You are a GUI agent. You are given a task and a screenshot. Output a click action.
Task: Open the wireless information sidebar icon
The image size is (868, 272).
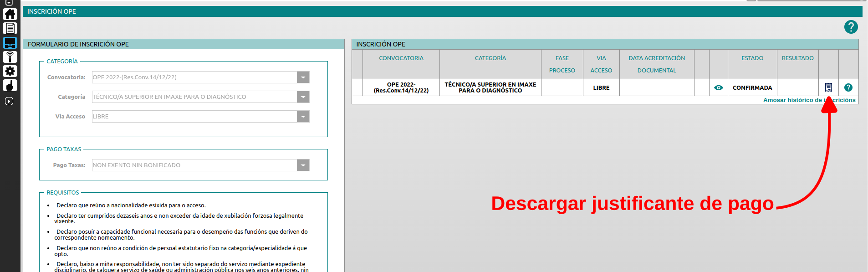pos(10,57)
